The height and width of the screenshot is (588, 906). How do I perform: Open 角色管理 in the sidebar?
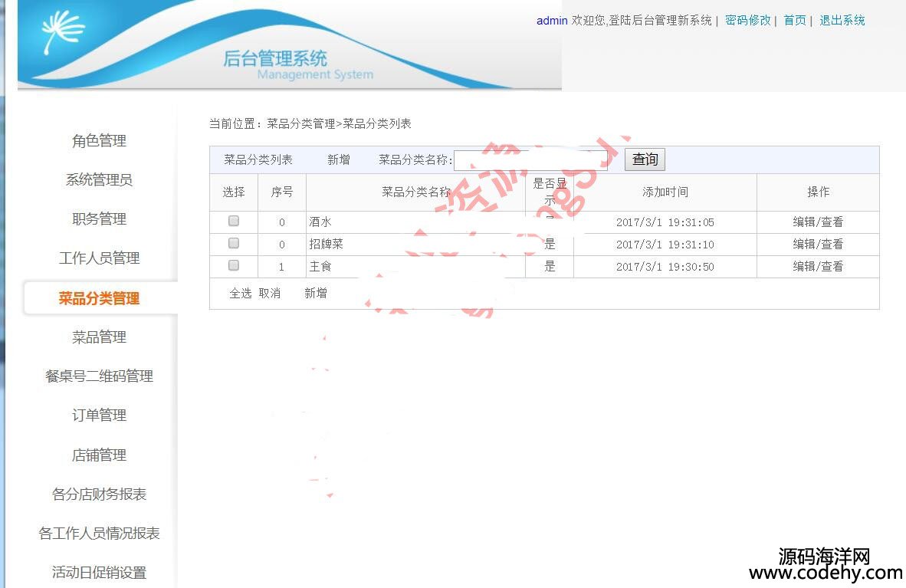point(99,140)
